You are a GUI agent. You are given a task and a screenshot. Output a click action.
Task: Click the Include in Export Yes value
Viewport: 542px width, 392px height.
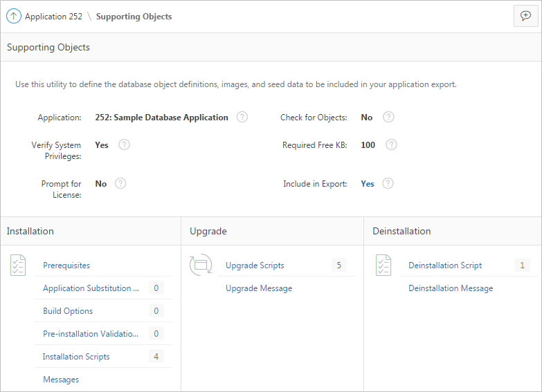click(368, 184)
